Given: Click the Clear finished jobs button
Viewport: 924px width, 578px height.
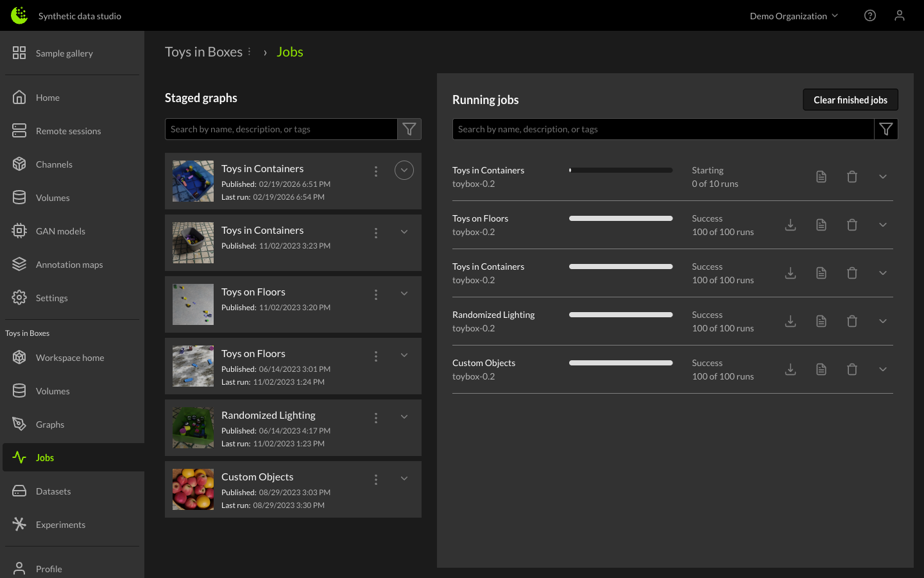Looking at the screenshot, I should 850,100.
